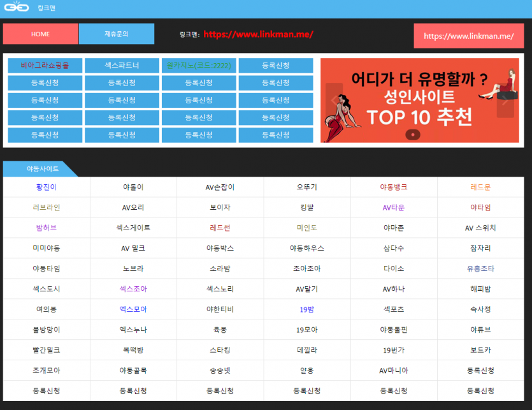Open the 레드문 link
This screenshot has height=410, width=532.
click(480, 187)
